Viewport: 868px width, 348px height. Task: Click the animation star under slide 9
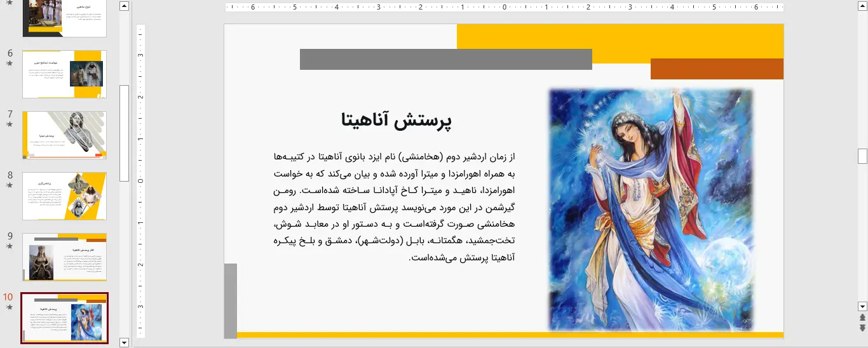pos(10,246)
